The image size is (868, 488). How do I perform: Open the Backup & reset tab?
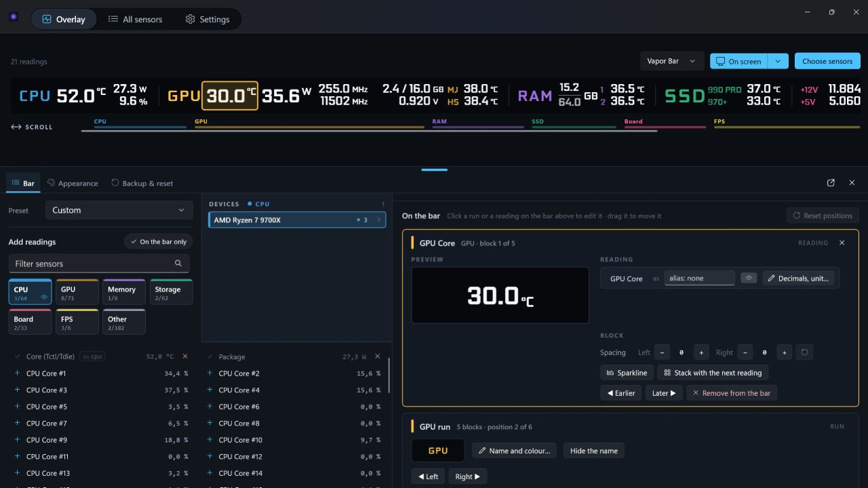[142, 183]
